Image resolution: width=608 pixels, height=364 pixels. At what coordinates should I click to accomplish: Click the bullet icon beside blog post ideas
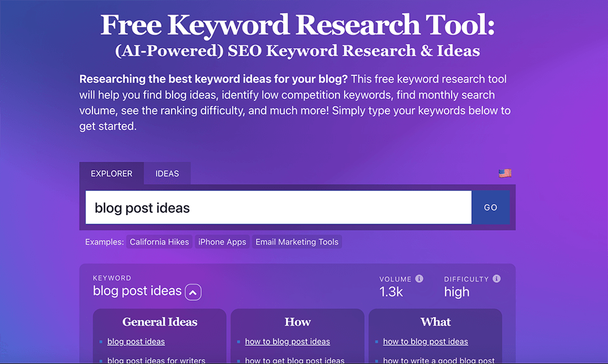(x=101, y=342)
